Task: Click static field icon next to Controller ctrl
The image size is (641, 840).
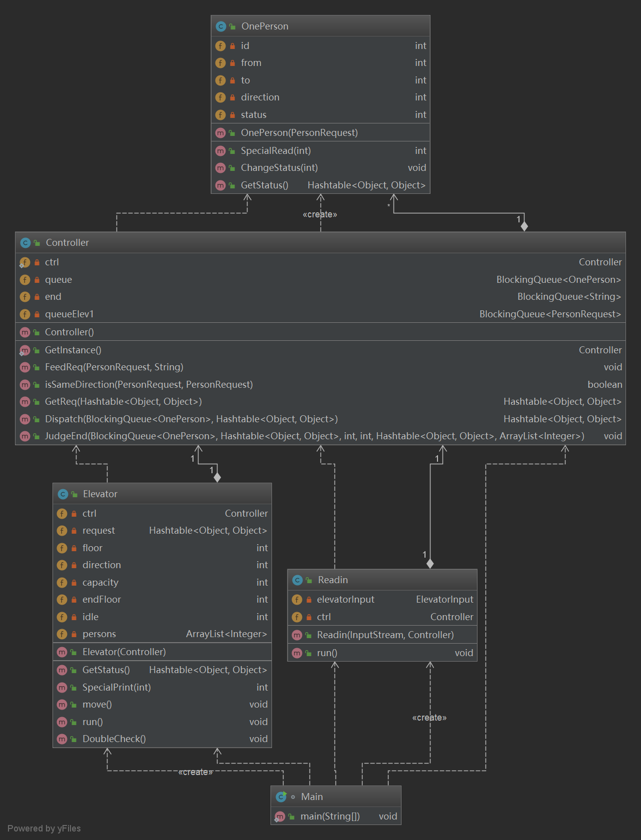Action: (x=24, y=262)
